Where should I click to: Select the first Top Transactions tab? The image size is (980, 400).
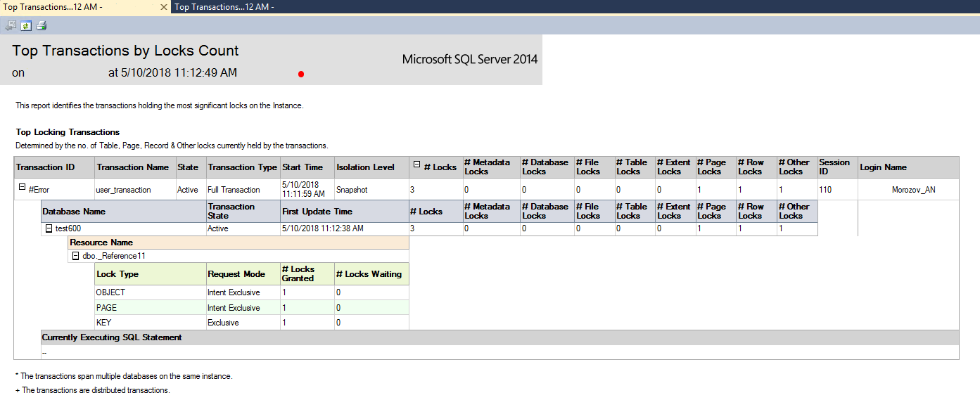[x=53, y=7]
